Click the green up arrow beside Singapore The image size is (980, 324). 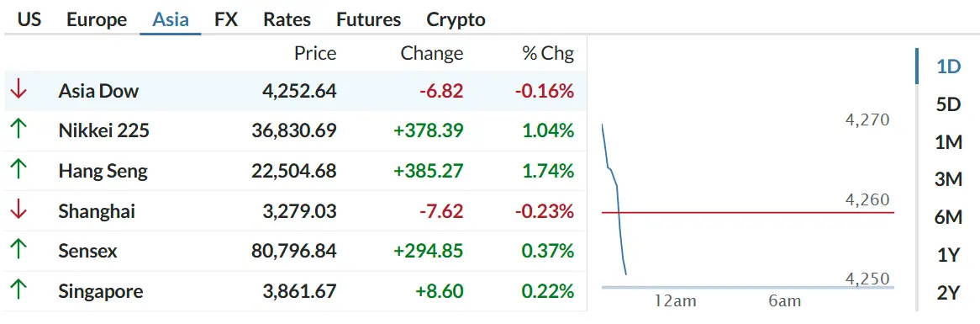18,290
